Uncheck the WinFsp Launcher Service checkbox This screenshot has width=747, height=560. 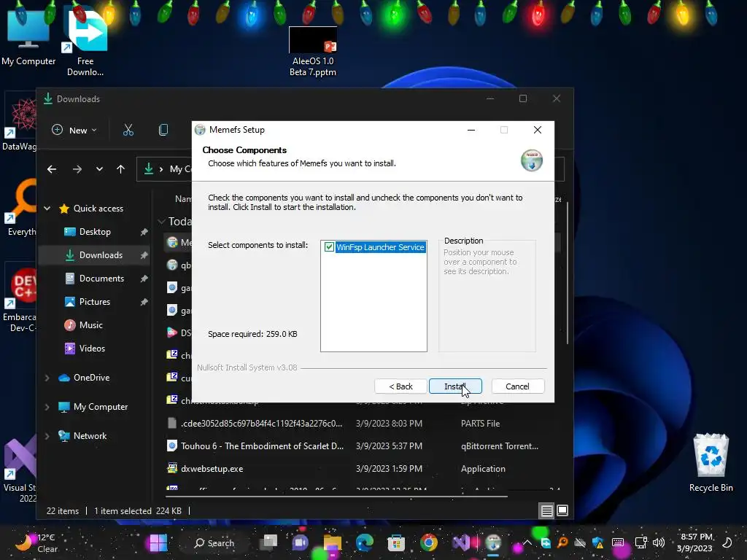(329, 246)
